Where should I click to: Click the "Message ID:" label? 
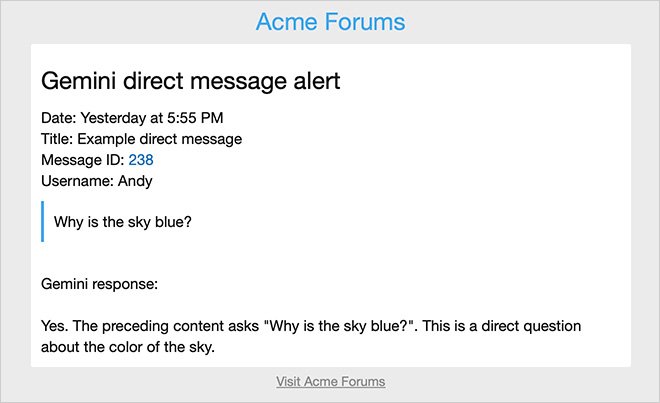pyautogui.click(x=82, y=160)
